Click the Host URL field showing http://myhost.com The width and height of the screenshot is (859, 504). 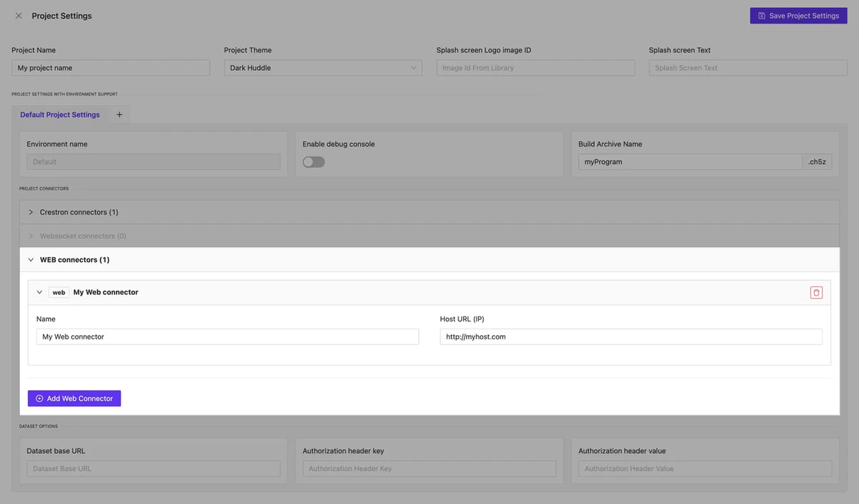(631, 336)
